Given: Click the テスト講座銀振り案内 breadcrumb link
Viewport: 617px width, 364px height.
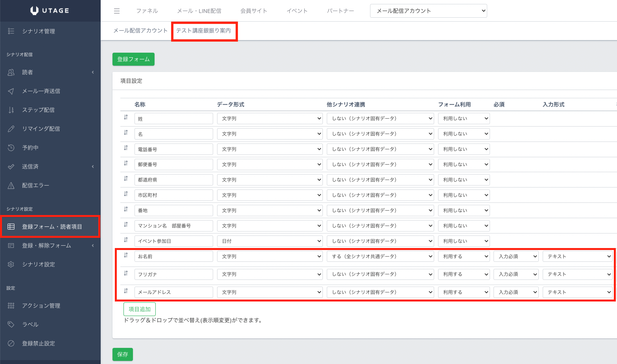Looking at the screenshot, I should point(203,31).
